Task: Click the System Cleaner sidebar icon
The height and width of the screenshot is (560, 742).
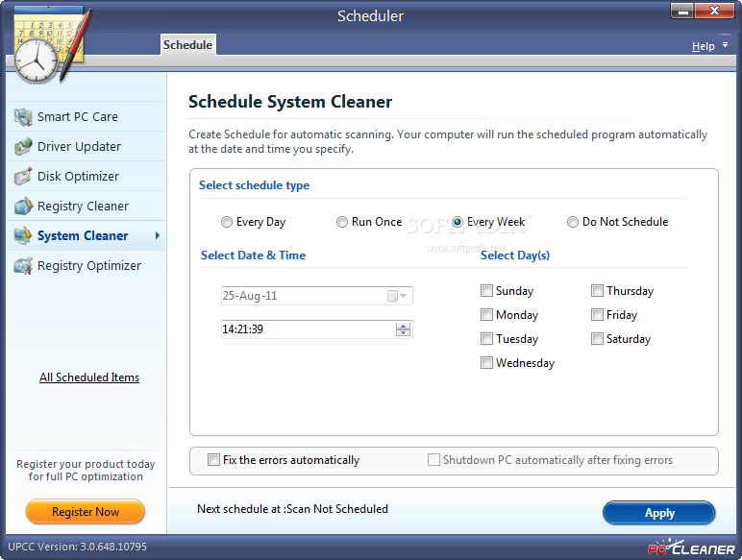Action: point(23,235)
